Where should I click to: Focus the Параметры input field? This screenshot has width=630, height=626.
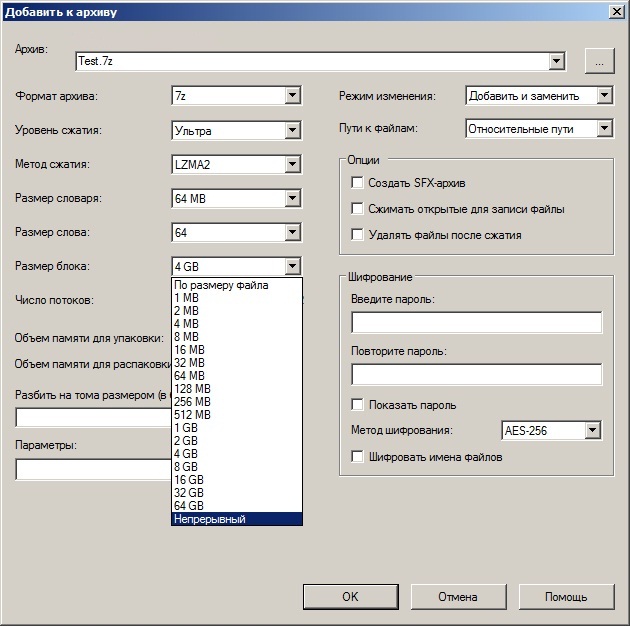coord(93,469)
